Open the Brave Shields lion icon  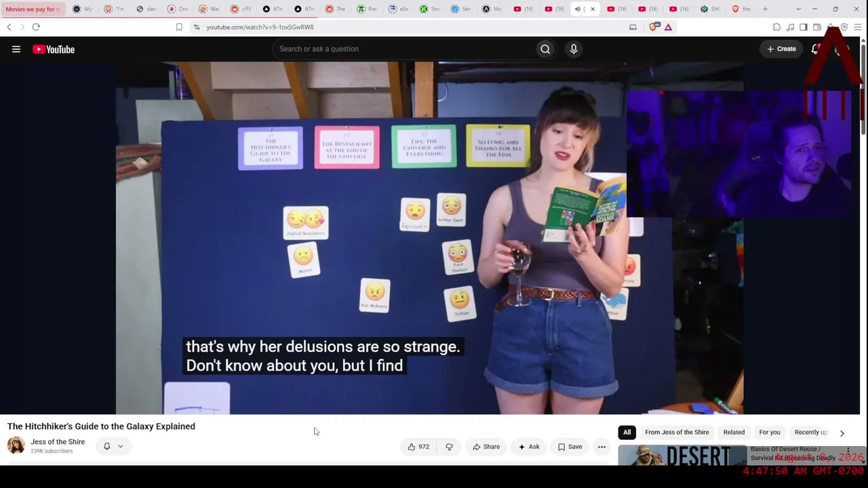[x=654, y=27]
